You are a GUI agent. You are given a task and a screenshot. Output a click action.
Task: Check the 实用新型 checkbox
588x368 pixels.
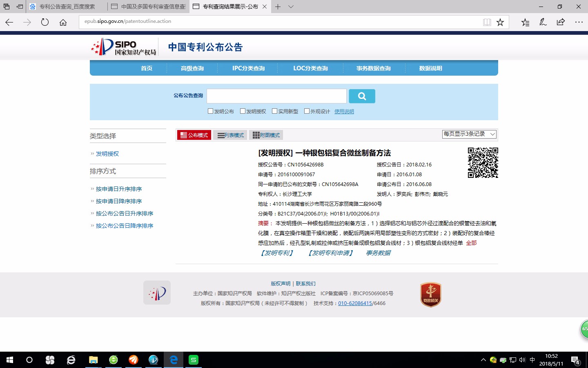coord(275,111)
